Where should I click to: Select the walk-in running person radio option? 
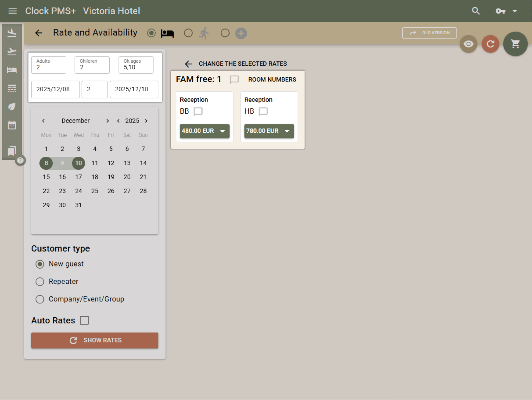[x=188, y=33]
